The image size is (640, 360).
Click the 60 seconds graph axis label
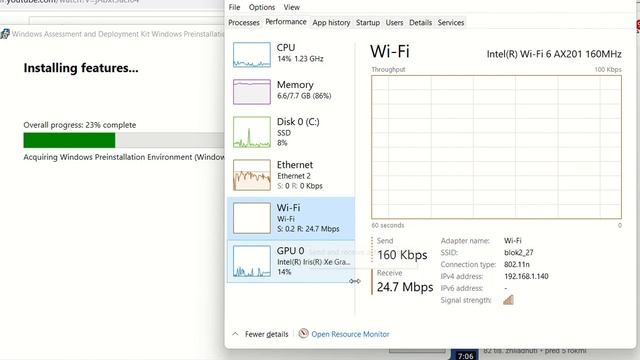(388, 225)
